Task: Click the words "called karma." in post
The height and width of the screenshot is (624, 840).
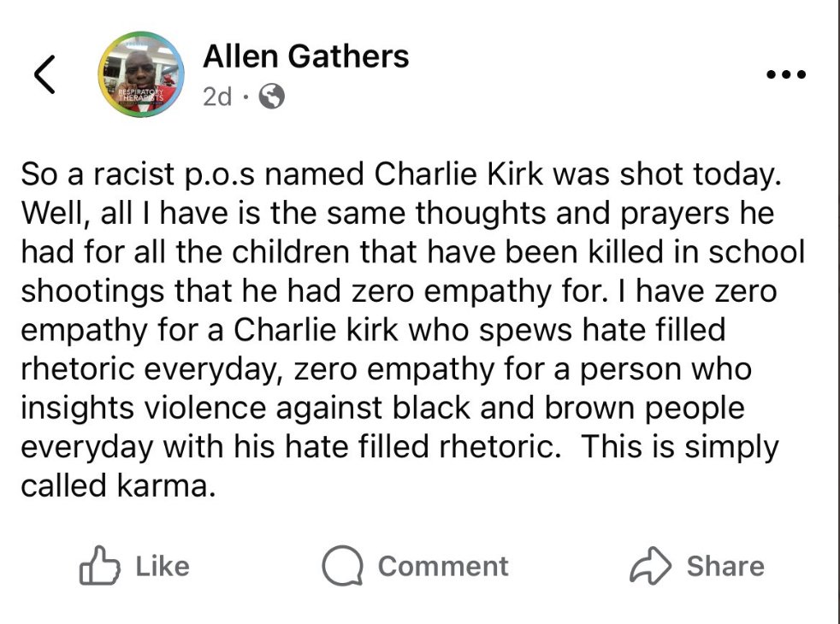Action: (x=118, y=486)
